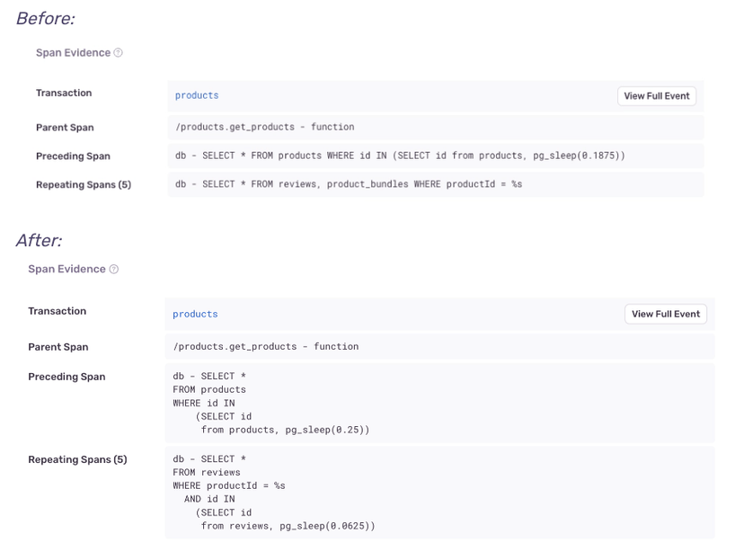Open the products transaction link in Before section
744x560 pixels.
coord(195,95)
